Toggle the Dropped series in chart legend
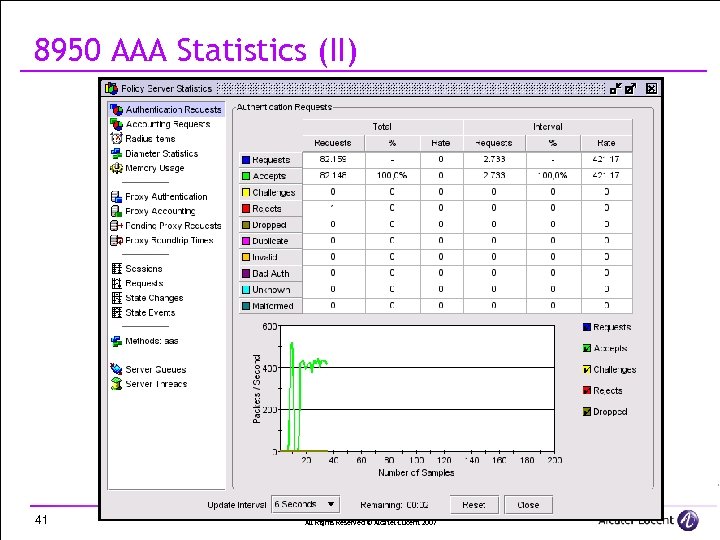The width and height of the screenshot is (720, 540). (586, 411)
